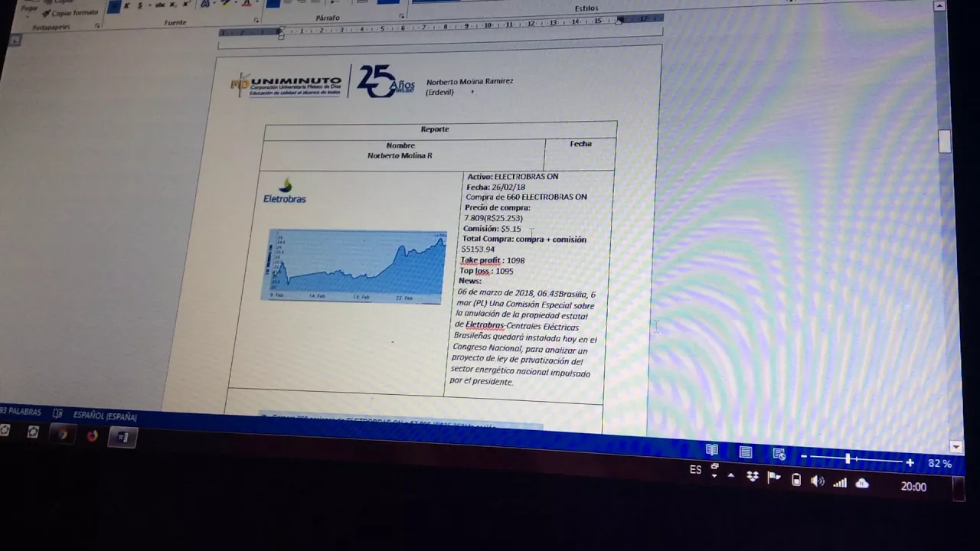Screen dimensions: 980x551
Task: Open Google Chrome from the taskbar
Action: (x=63, y=435)
